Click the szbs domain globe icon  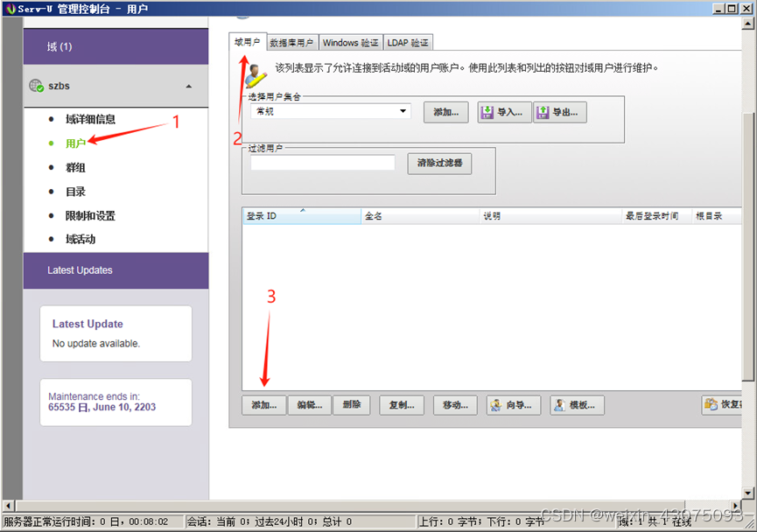tap(36, 86)
